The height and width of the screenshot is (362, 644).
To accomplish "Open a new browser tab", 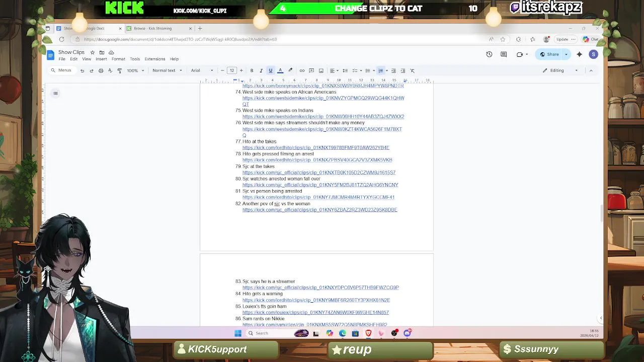I will [200, 28].
